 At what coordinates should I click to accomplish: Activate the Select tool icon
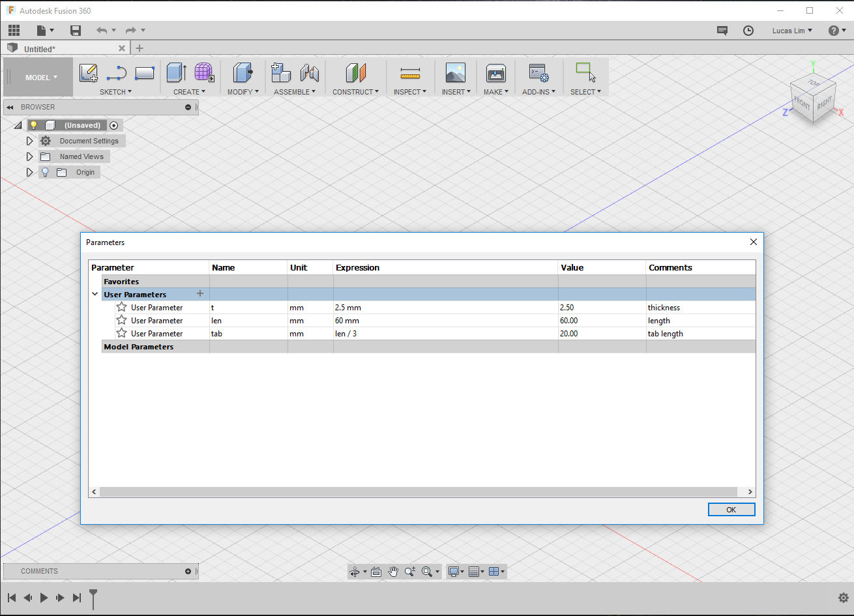point(585,72)
